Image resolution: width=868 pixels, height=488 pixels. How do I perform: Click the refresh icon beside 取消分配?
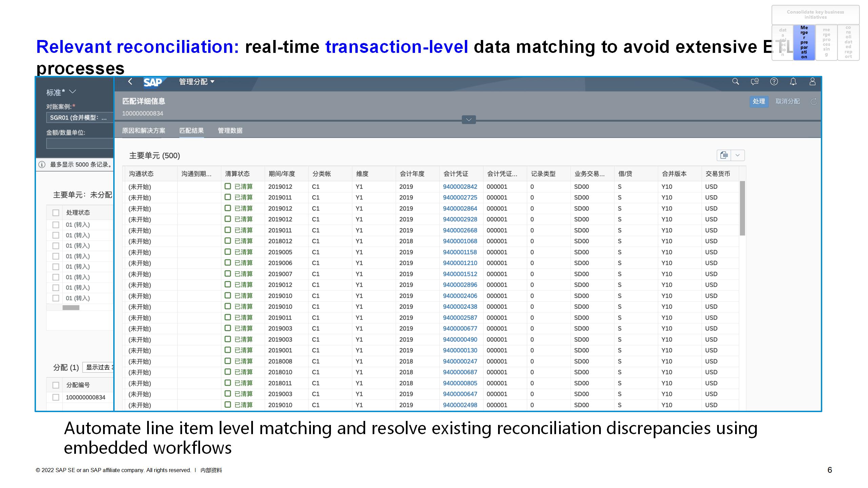pyautogui.click(x=813, y=102)
